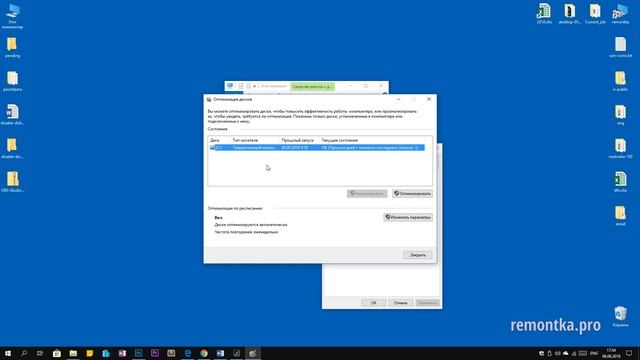This screenshot has height=360, width=640.
Task: Click the Текущее состояние column header
Action: [340, 140]
